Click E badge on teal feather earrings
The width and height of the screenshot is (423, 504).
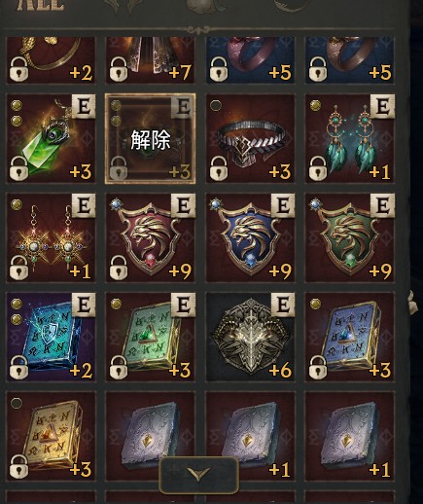point(383,106)
